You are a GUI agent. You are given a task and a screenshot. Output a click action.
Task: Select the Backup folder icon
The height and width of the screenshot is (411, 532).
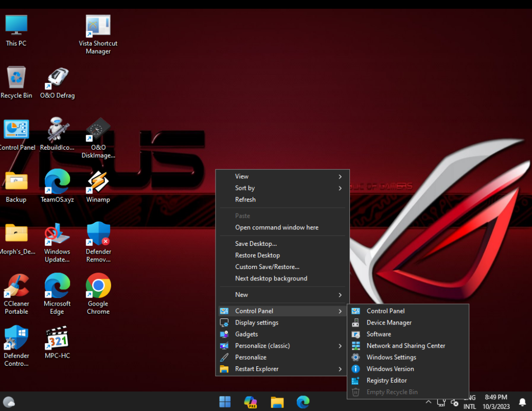pyautogui.click(x=16, y=187)
